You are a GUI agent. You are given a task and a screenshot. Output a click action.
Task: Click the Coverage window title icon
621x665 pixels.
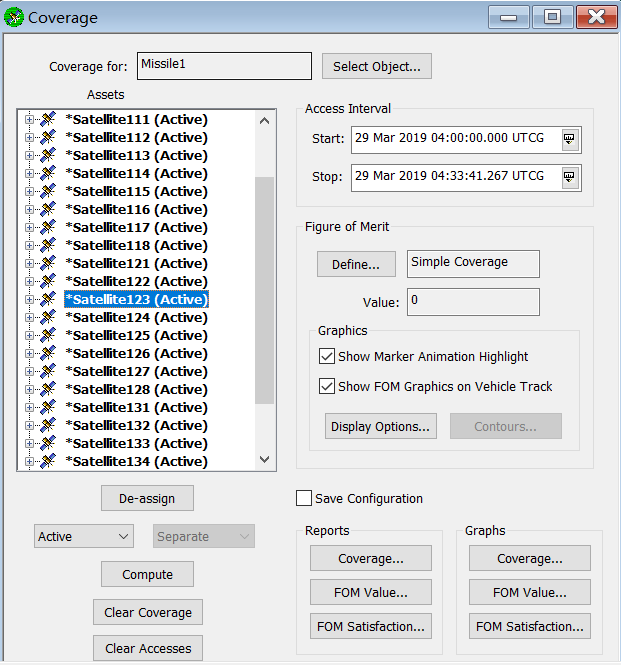(x=14, y=17)
